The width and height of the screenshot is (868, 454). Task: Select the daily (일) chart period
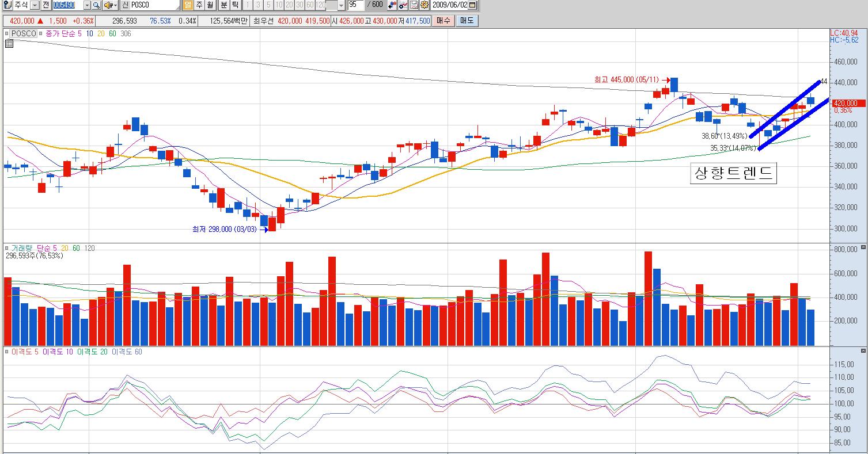tap(188, 5)
